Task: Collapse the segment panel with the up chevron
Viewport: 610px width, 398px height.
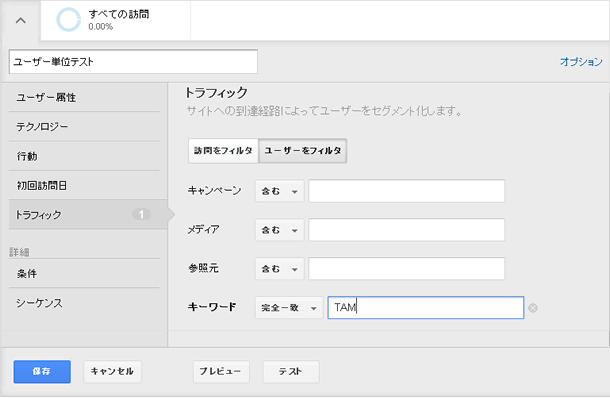Action: pos(21,21)
